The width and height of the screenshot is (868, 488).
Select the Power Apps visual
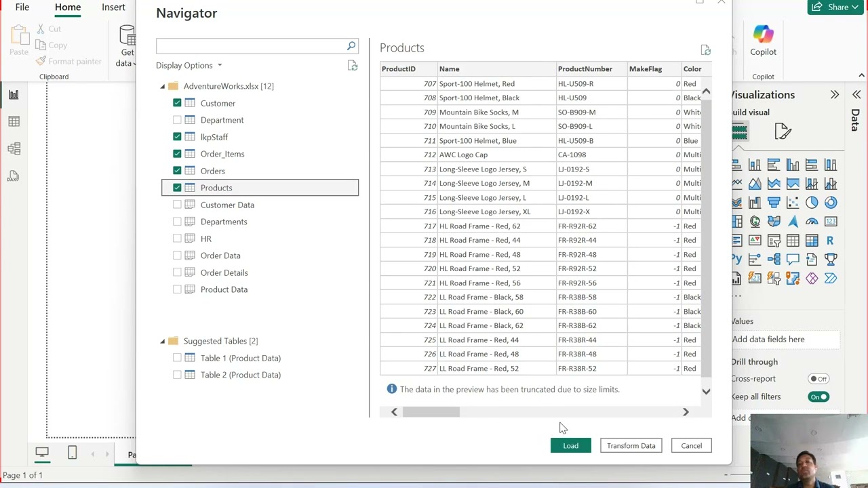(812, 279)
